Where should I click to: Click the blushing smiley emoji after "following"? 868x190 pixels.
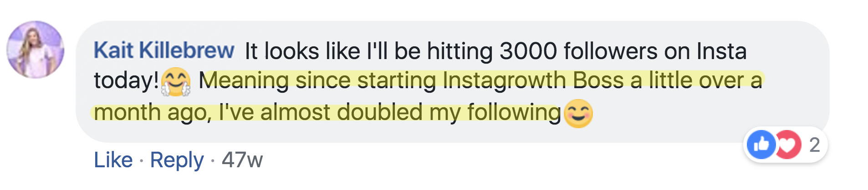click(x=578, y=113)
